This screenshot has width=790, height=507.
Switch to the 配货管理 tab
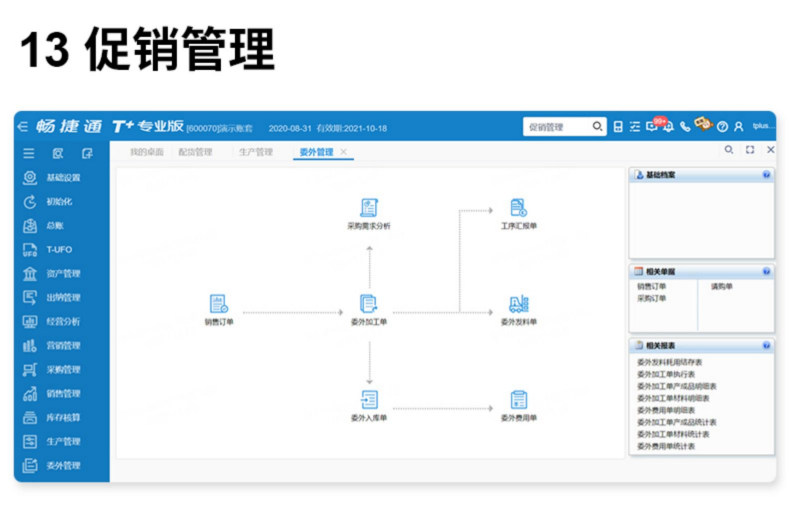195,152
